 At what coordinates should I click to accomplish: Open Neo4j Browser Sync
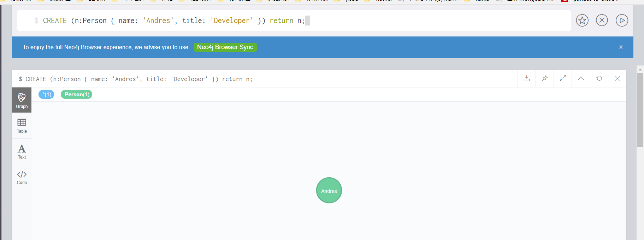click(x=225, y=47)
